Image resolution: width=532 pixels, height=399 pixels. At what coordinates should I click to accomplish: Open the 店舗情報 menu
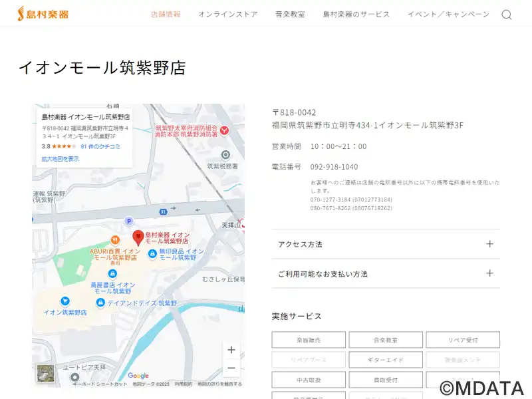pos(166,14)
